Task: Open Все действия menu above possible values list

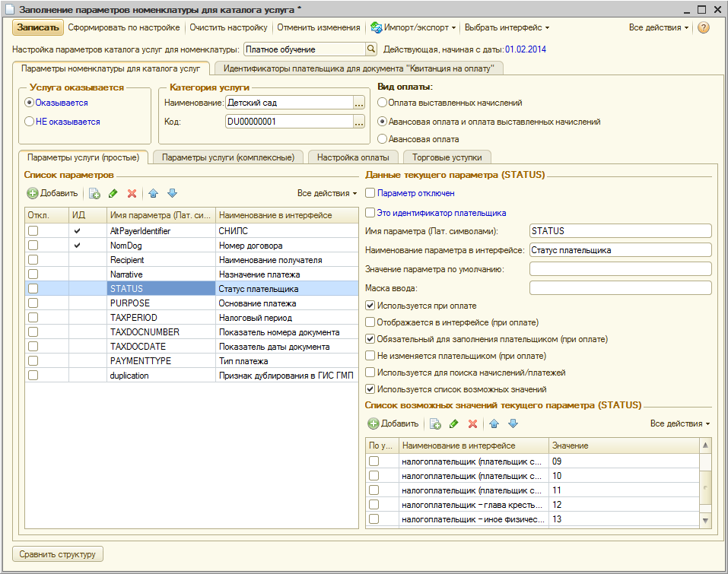Action: pyautogui.click(x=680, y=423)
